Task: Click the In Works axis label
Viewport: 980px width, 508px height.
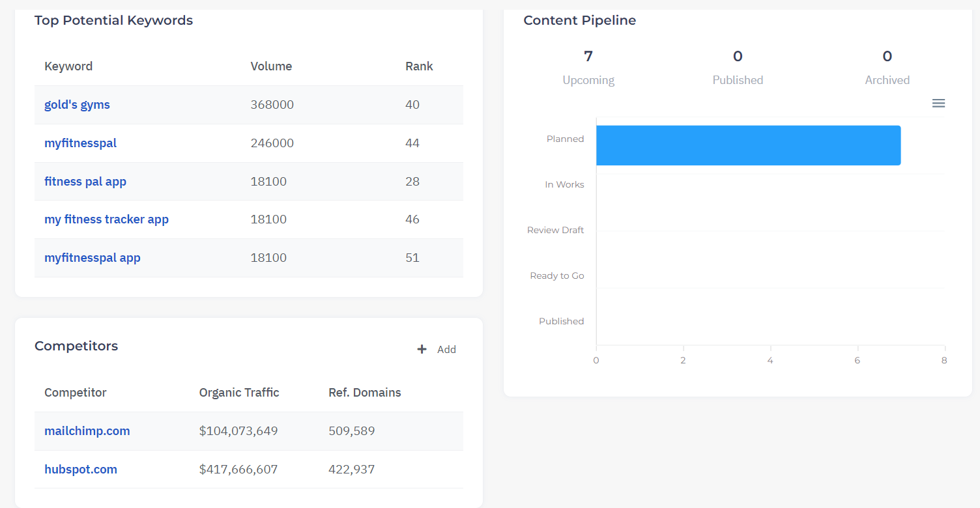Action: (x=564, y=184)
